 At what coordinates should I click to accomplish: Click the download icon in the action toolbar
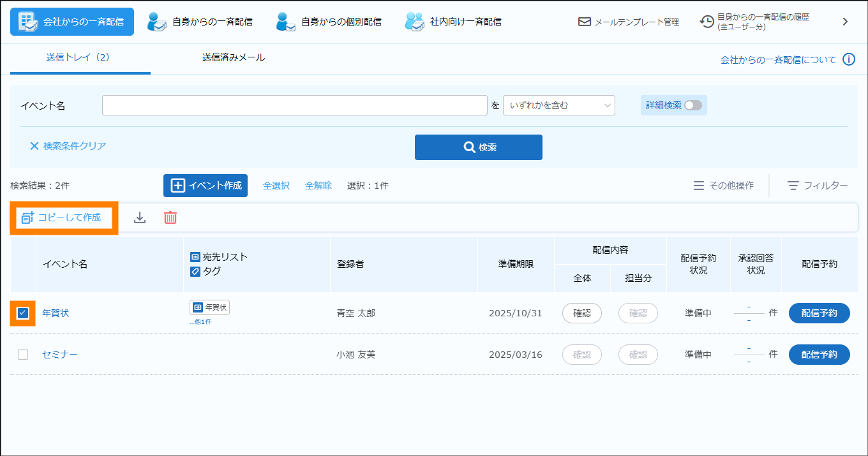click(140, 217)
